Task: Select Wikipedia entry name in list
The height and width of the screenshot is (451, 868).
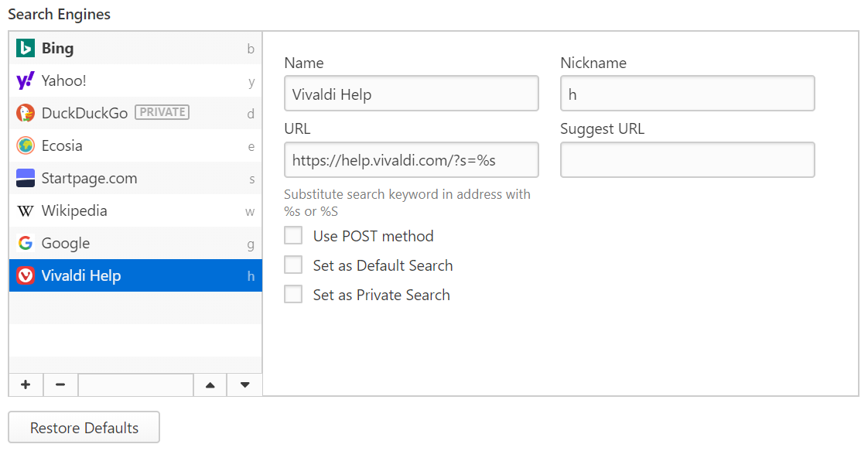Action: [x=74, y=211]
